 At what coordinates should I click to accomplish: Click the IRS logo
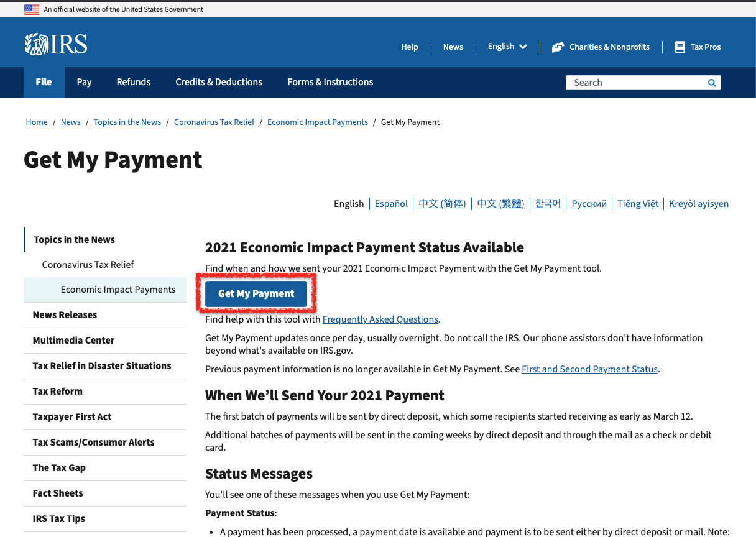click(x=56, y=44)
